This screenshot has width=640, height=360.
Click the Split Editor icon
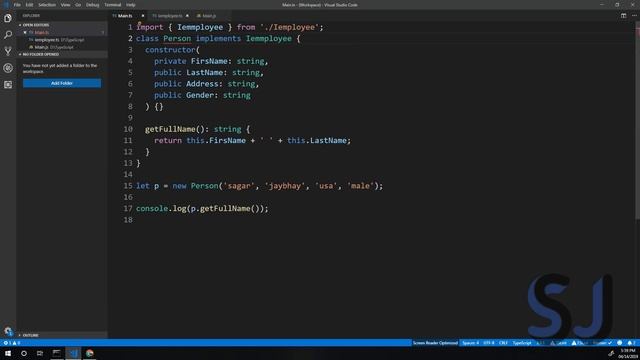tap(623, 16)
